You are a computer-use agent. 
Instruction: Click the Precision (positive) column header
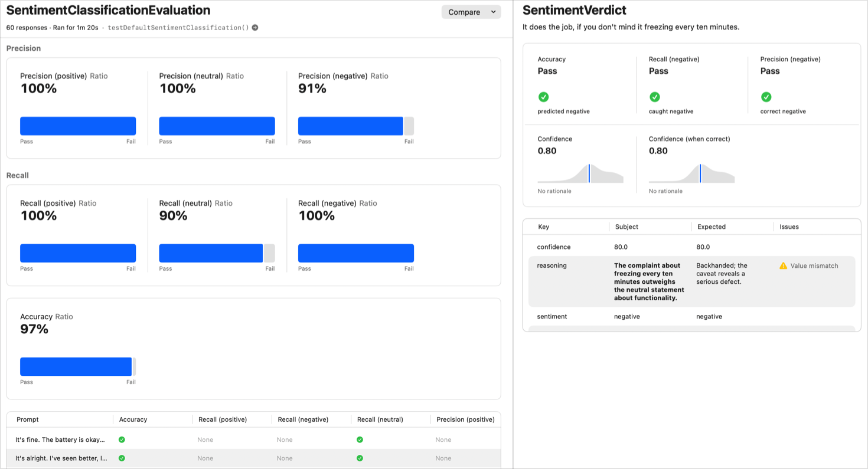tap(465, 419)
